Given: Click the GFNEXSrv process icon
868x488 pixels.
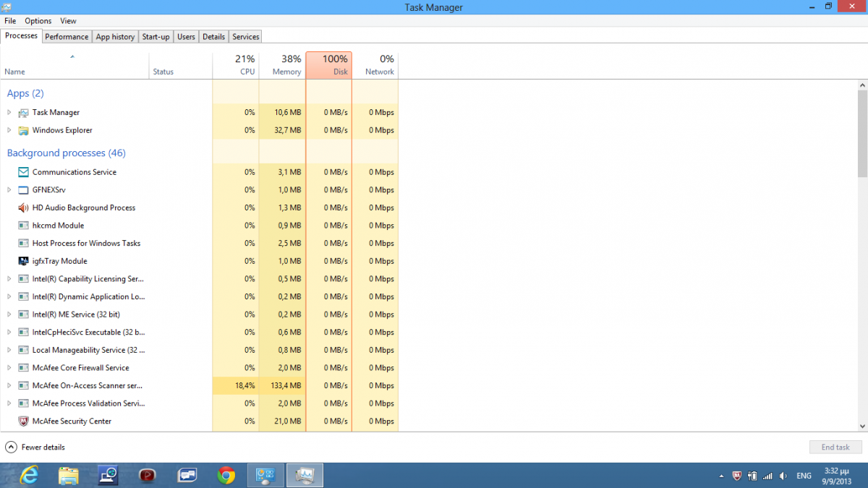Looking at the screenshot, I should pyautogui.click(x=22, y=190).
